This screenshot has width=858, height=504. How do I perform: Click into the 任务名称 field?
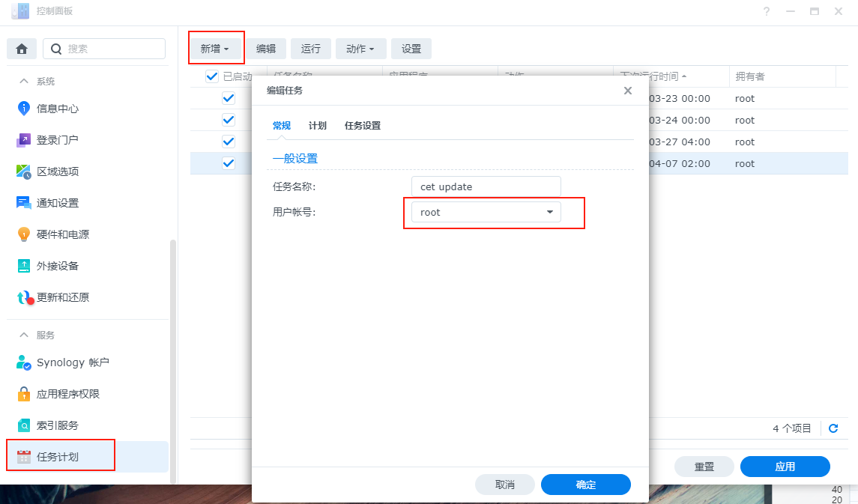(x=486, y=186)
